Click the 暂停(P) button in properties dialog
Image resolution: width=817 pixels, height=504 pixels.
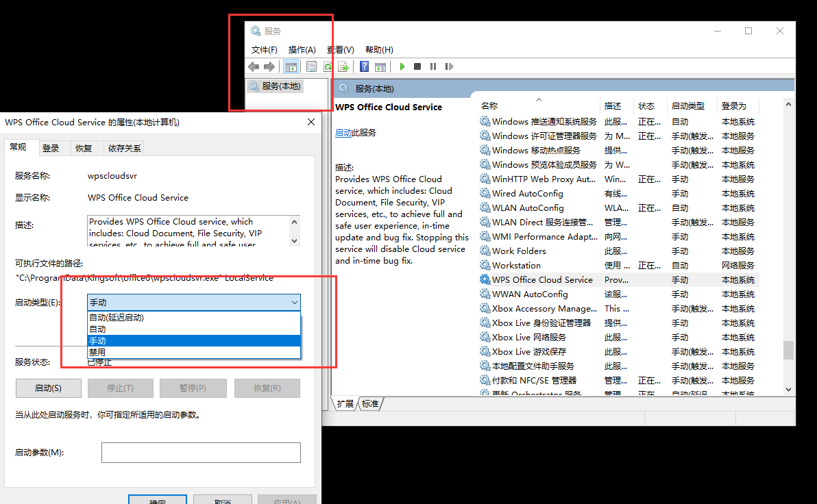click(x=193, y=388)
